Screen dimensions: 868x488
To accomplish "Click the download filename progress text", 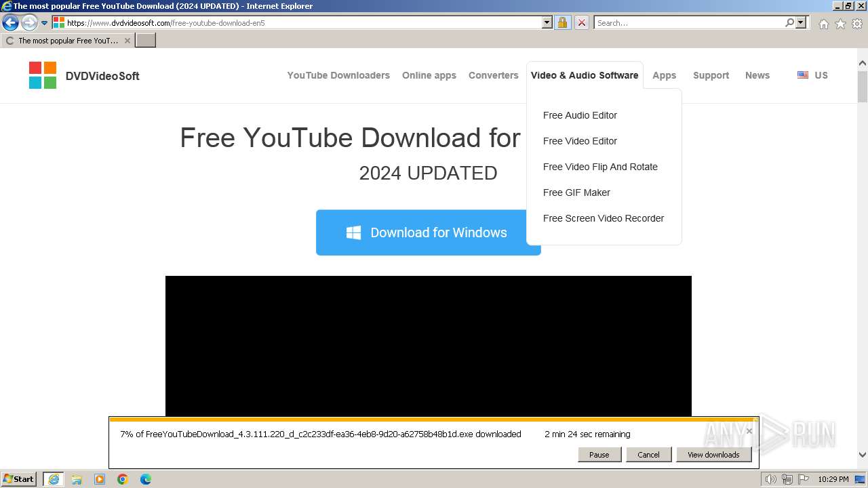I will pyautogui.click(x=321, y=434).
